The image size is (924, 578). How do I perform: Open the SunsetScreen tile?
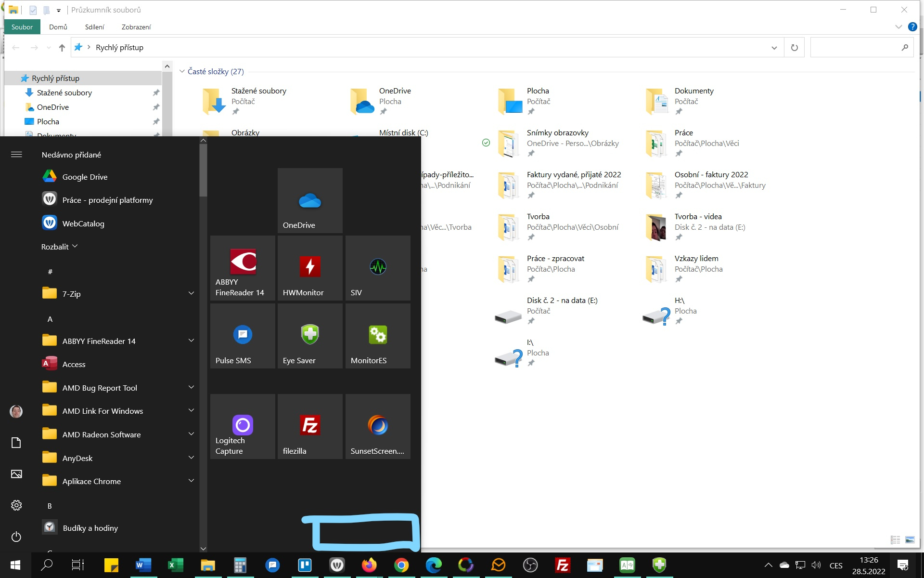coord(378,427)
